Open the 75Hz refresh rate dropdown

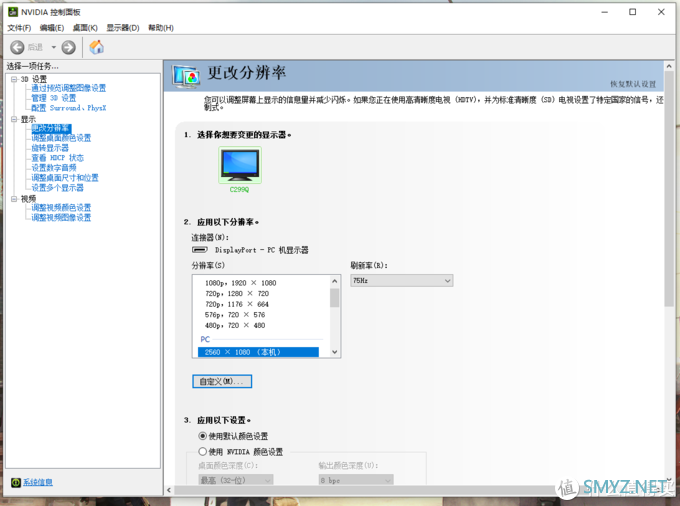(x=402, y=281)
